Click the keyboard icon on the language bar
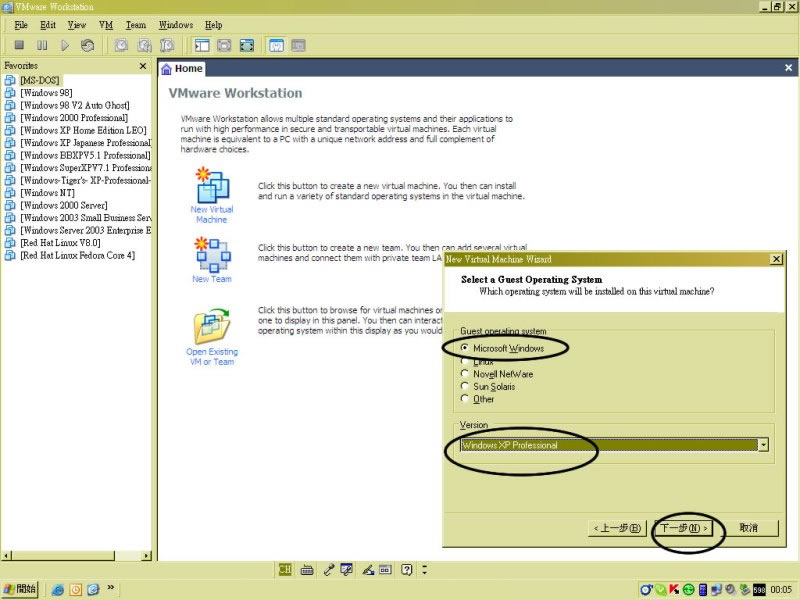The height and width of the screenshot is (600, 800). 307,569
